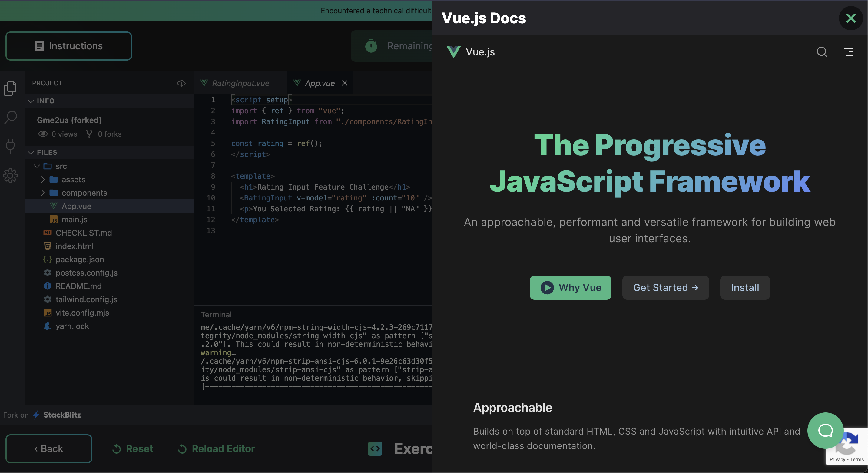Click the 0 forks icon
The height and width of the screenshot is (473, 868).
89,134
